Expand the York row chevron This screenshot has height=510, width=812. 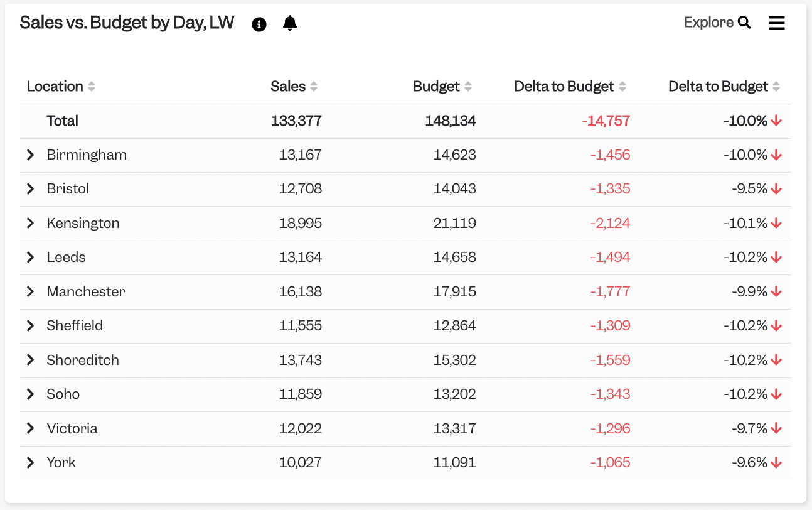[30, 462]
